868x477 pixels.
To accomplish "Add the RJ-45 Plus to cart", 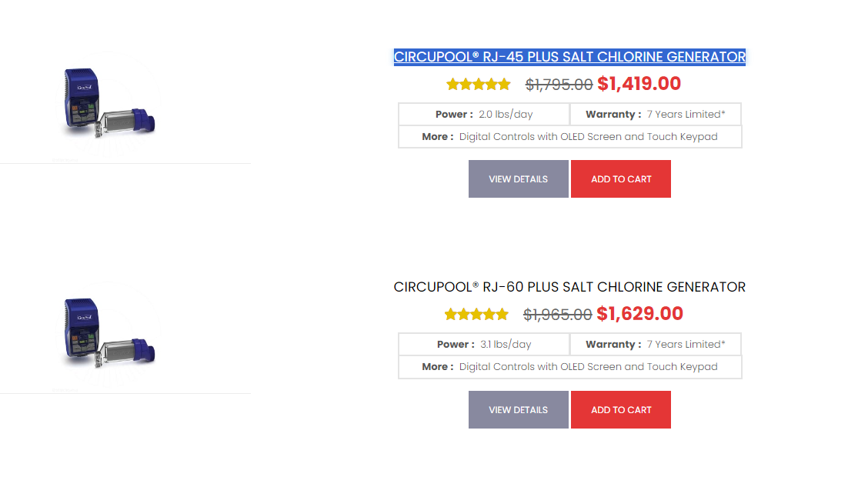I will pyautogui.click(x=620, y=178).
